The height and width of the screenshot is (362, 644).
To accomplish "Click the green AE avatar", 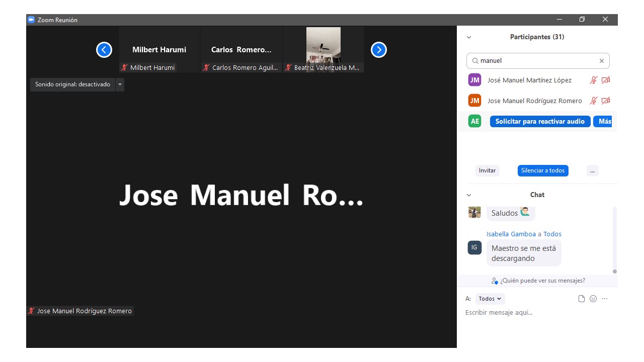I will pyautogui.click(x=474, y=121).
